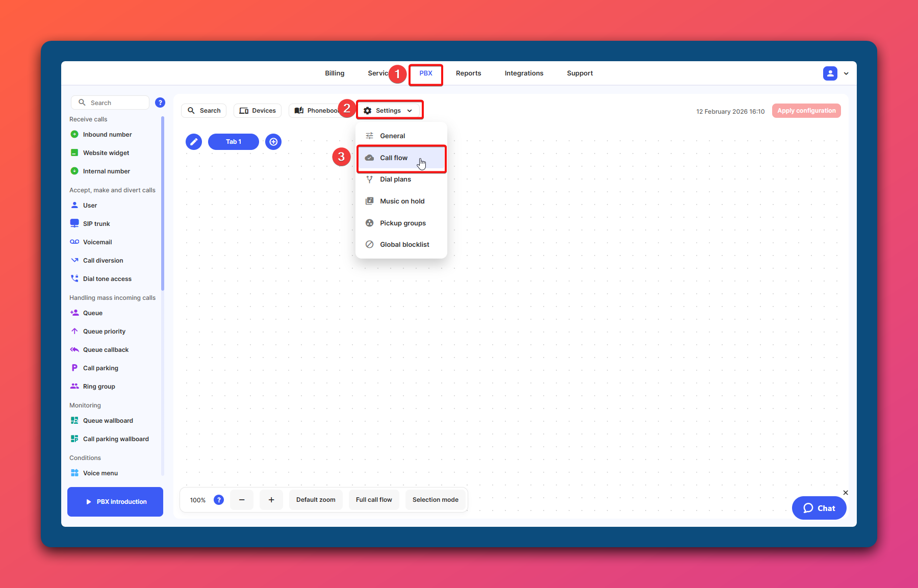Toggle Selection mode on the canvas
The image size is (918, 588).
[435, 500]
